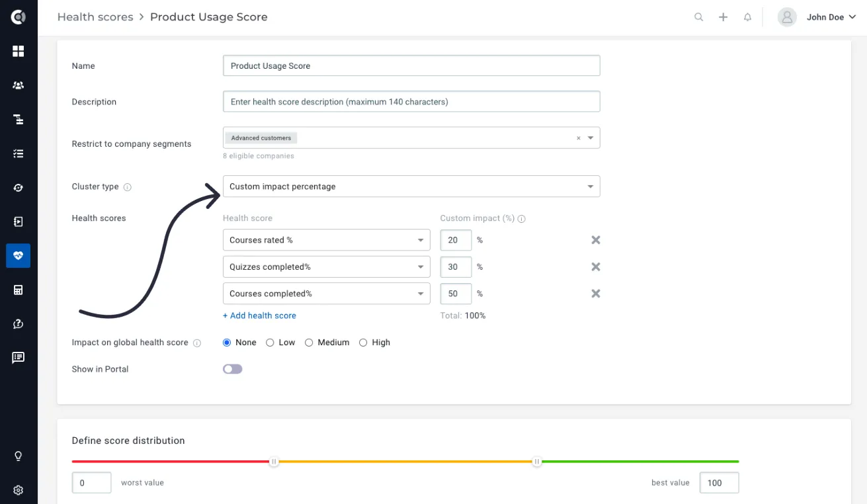Open the Quizzes completed% dropdown
This screenshot has width=867, height=504.
[327, 267]
